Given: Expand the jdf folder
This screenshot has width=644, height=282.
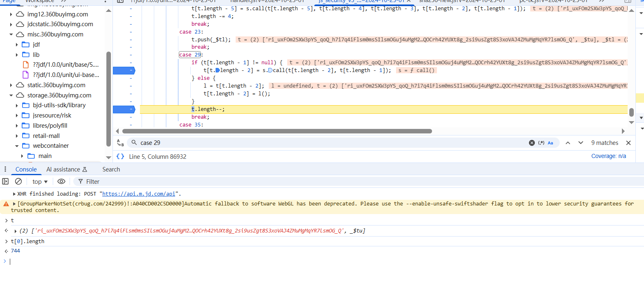Looking at the screenshot, I should click(17, 45).
